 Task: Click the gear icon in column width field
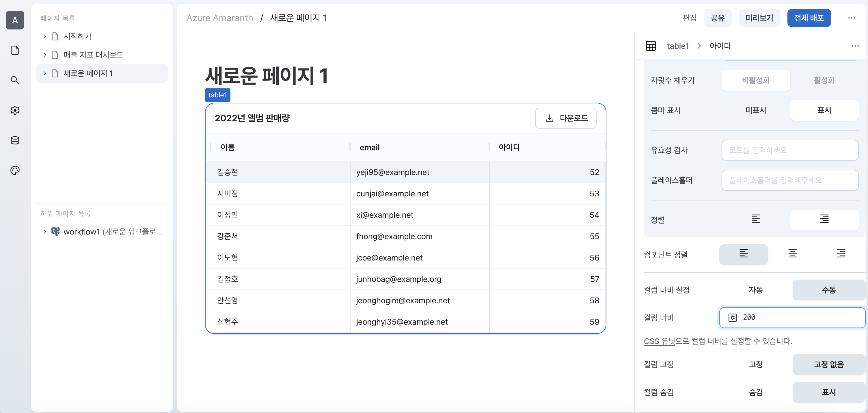(733, 317)
